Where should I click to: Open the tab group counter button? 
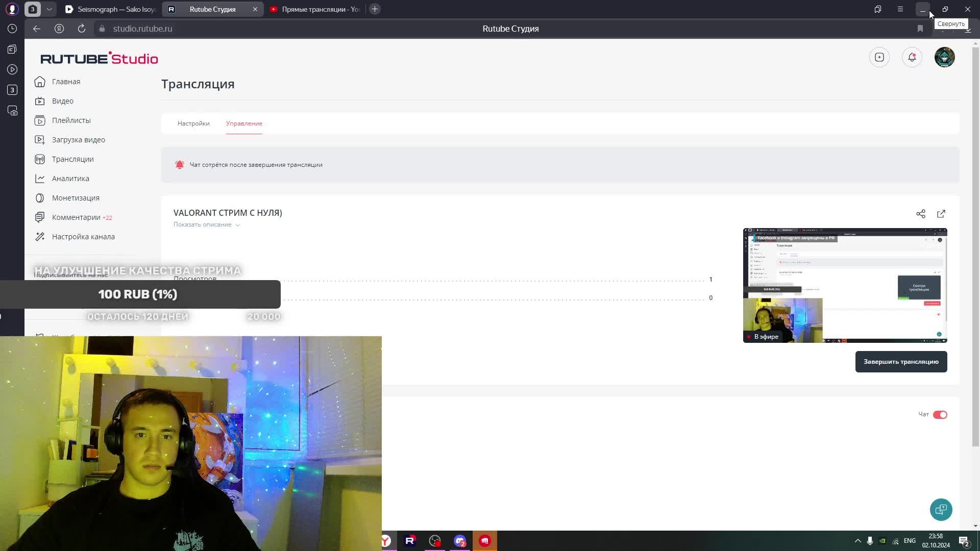[33, 9]
